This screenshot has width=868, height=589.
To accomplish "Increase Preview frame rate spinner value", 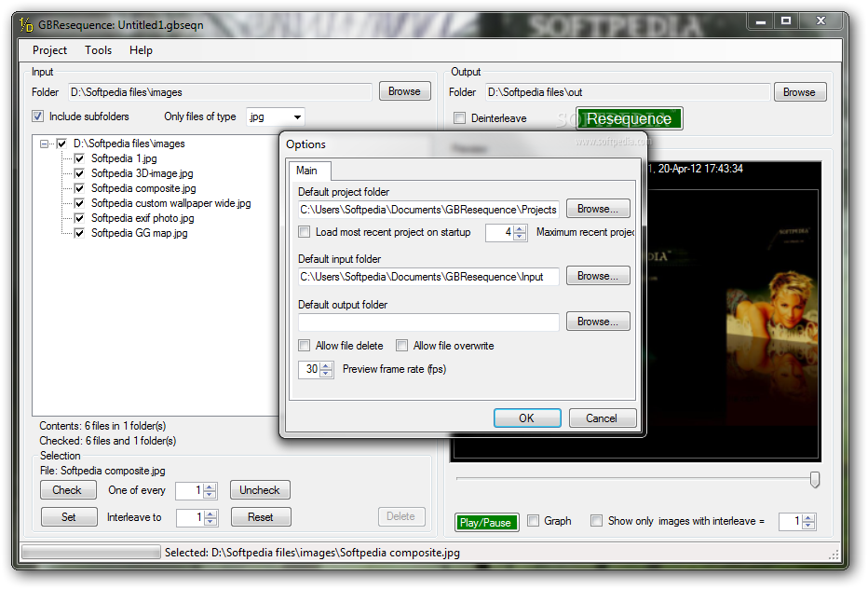I will point(326,365).
